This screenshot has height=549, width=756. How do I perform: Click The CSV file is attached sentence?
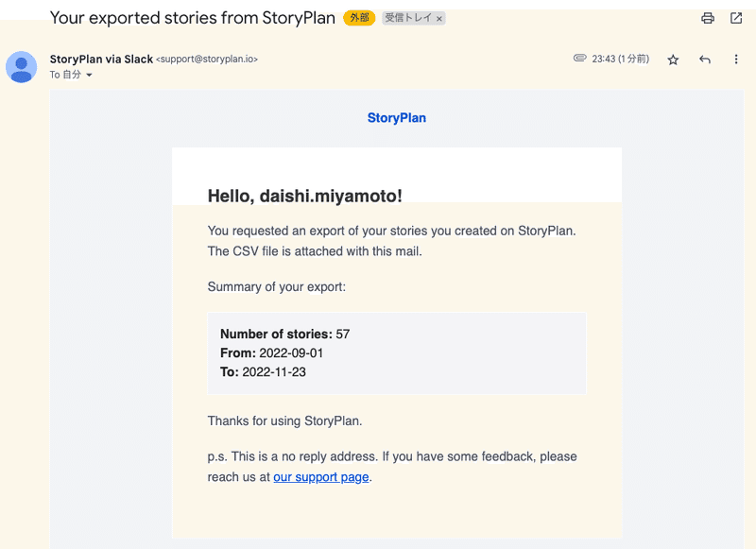315,251
